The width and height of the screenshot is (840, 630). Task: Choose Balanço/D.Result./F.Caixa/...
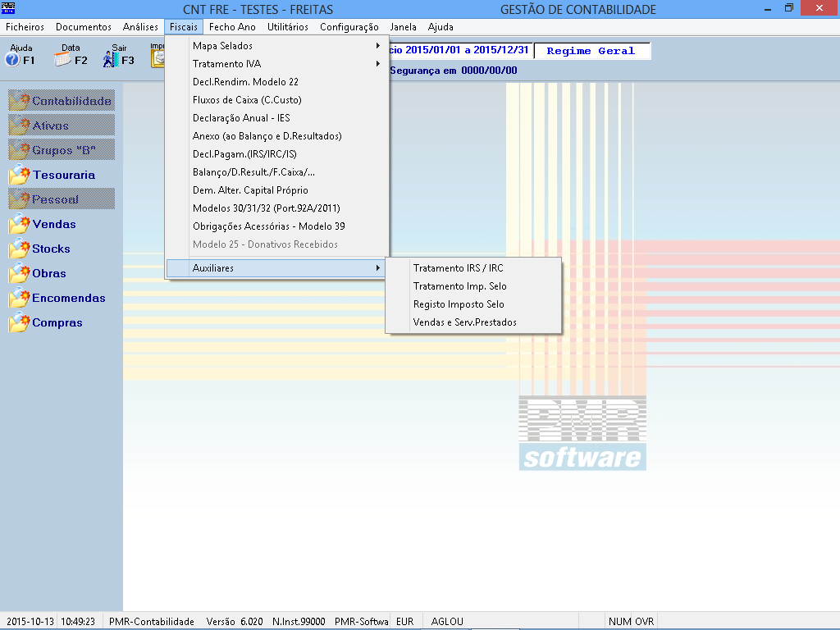(x=277, y=172)
